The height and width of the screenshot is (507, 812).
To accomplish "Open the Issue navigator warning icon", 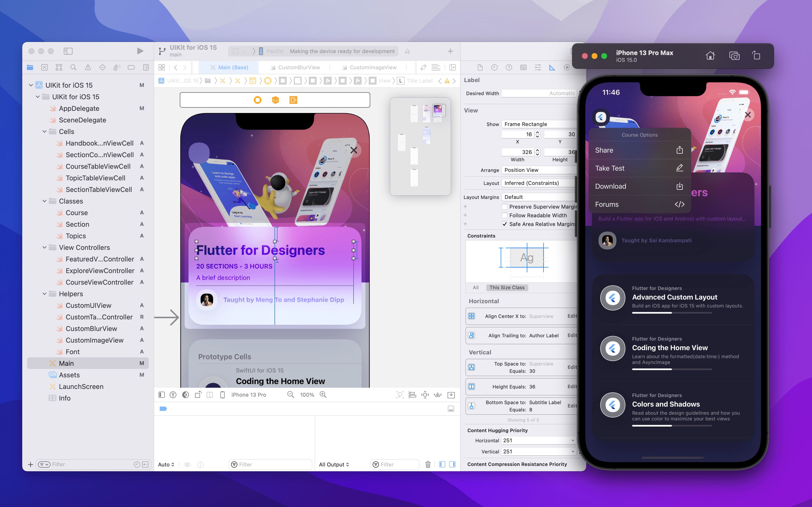I will coord(88,67).
